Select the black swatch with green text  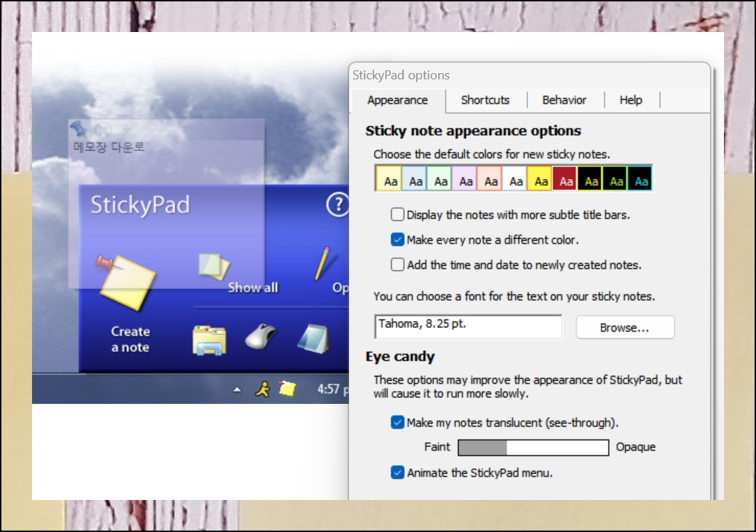(x=615, y=178)
